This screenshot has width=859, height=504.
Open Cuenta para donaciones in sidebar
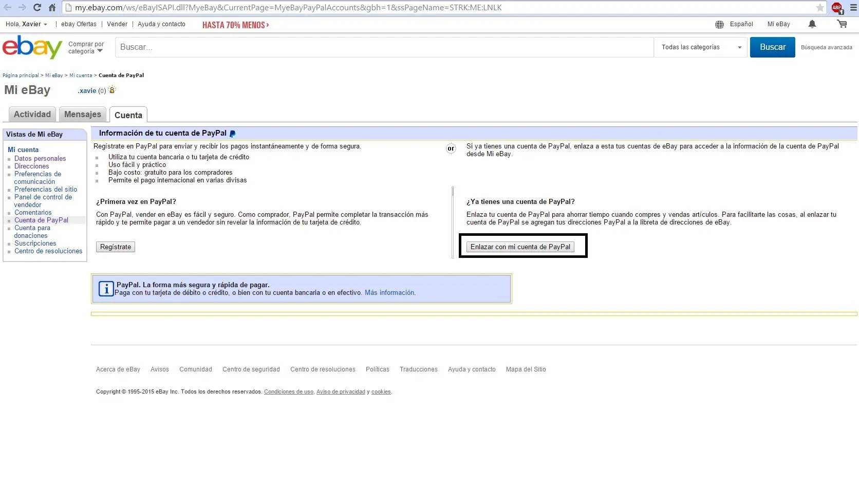tap(32, 232)
